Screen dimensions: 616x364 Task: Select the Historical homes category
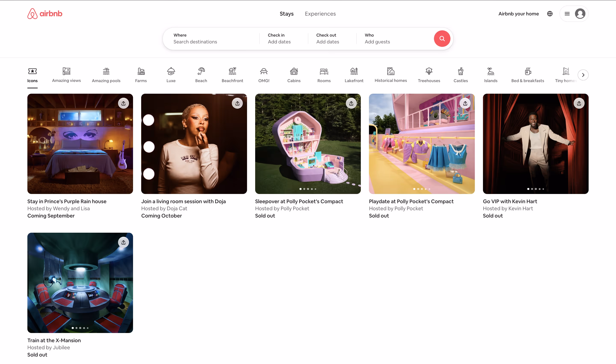coord(391,75)
